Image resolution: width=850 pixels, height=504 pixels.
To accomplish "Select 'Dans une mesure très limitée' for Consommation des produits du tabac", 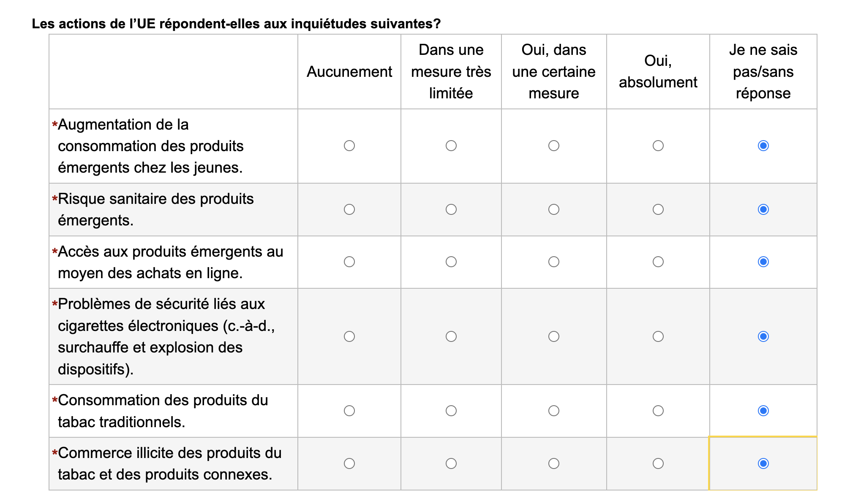I will click(x=451, y=411).
